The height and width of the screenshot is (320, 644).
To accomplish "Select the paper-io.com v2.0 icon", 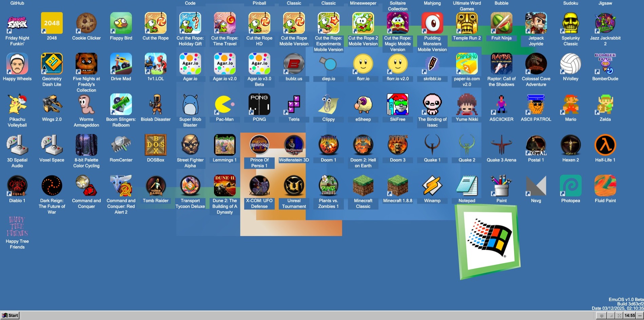I will [467, 64].
